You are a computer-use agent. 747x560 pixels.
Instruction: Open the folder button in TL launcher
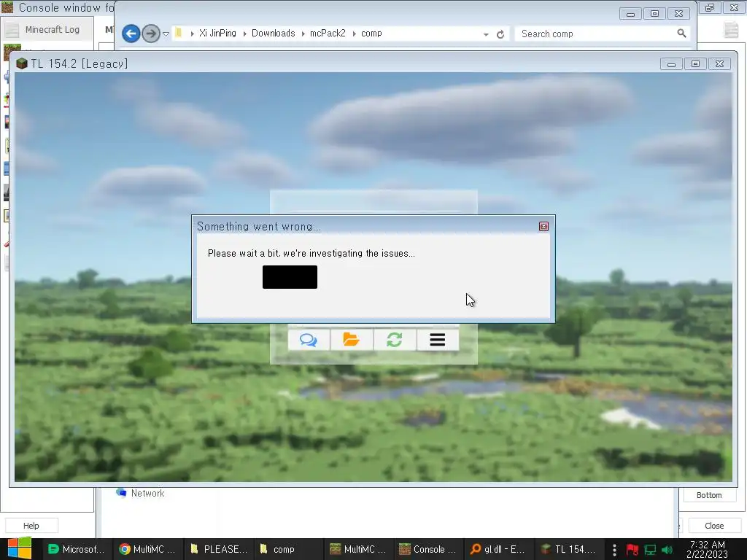(351, 340)
